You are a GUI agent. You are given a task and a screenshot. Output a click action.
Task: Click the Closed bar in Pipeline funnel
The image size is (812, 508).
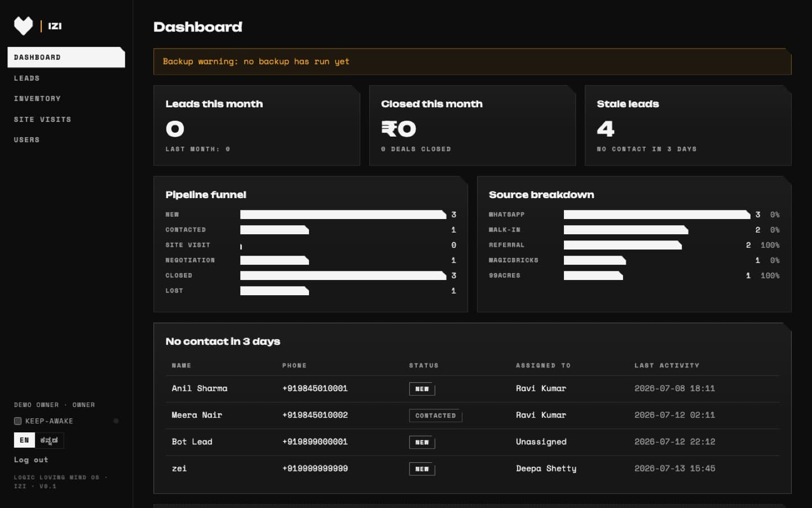coord(343,275)
